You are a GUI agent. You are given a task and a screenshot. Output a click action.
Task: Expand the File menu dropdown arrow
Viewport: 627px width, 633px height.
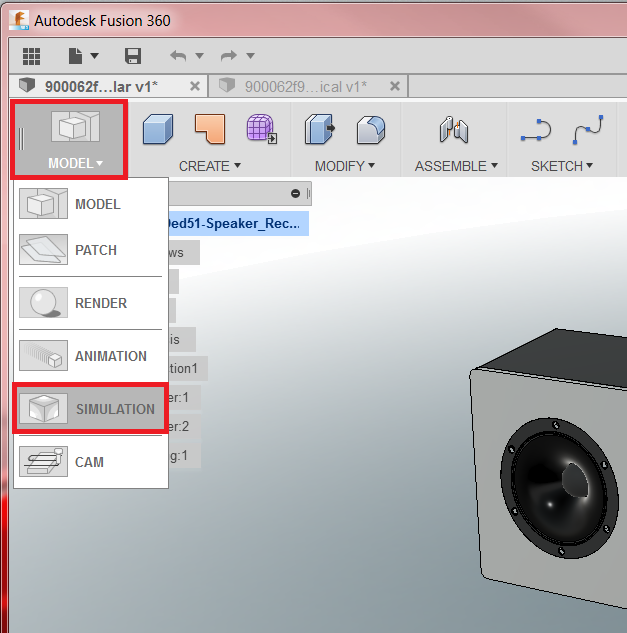[94, 56]
